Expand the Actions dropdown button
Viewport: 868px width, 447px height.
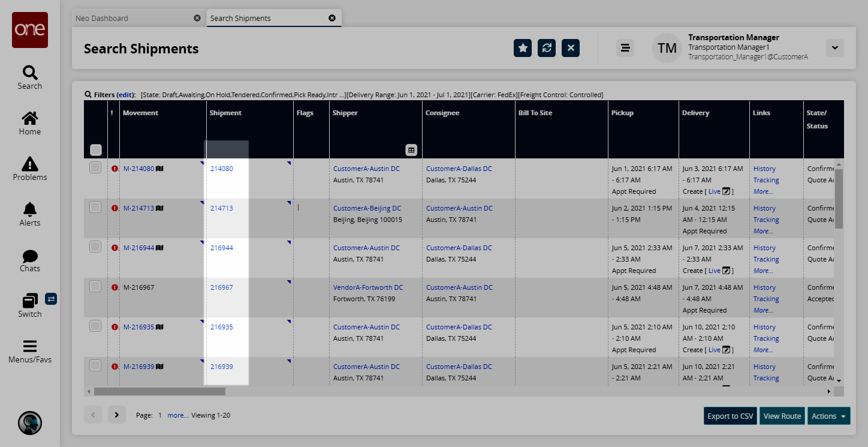pyautogui.click(x=829, y=416)
